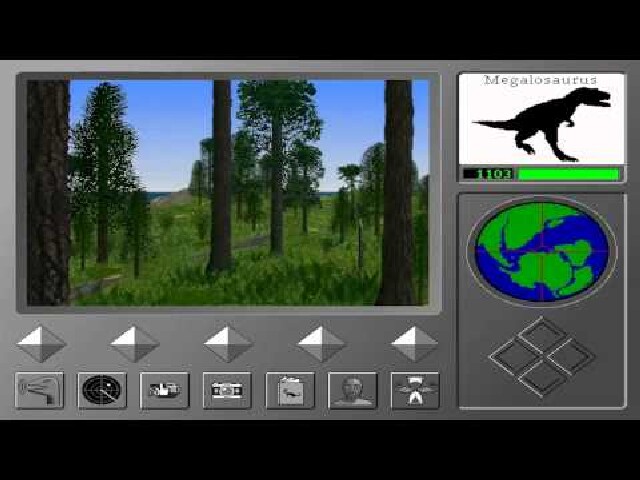Viewport: 640px width, 480px height.
Task: Move forward with the top direction diamond
Action: coord(542,335)
